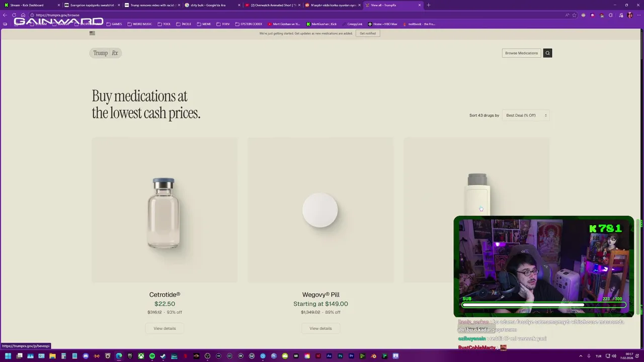This screenshot has height=362, width=644.
Task: Open the WEIRD MUSIC bookmark folder
Action: click(x=139, y=24)
